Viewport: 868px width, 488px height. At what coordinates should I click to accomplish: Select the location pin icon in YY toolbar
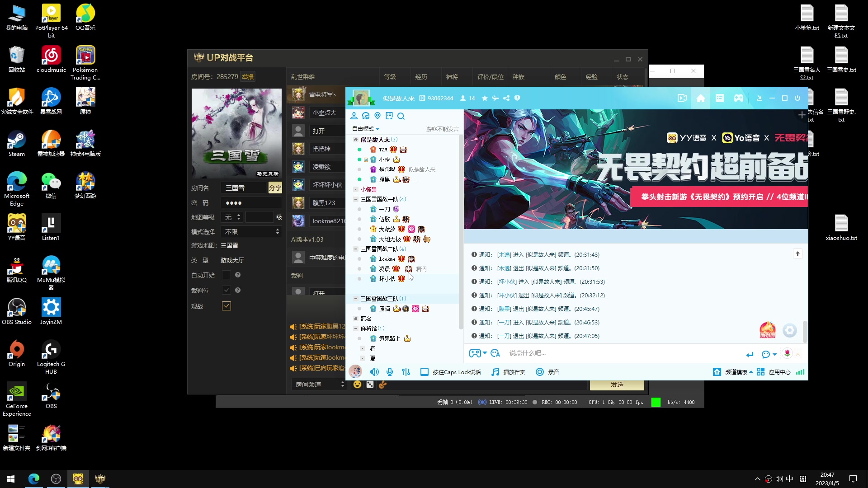click(377, 116)
